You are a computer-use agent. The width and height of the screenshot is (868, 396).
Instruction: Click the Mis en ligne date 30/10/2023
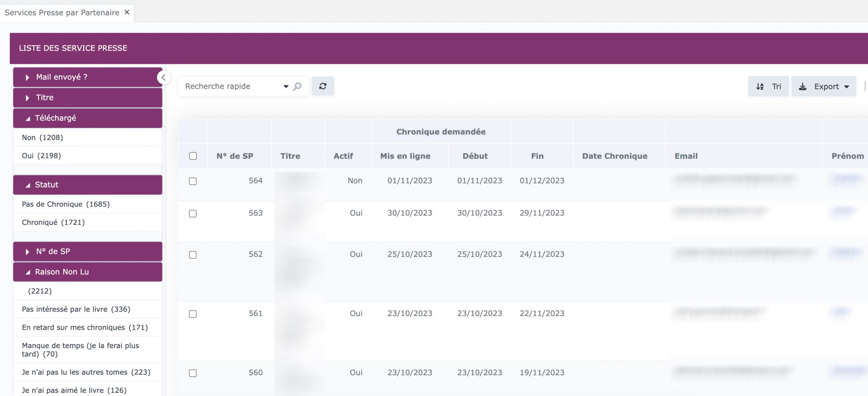pyautogui.click(x=410, y=213)
